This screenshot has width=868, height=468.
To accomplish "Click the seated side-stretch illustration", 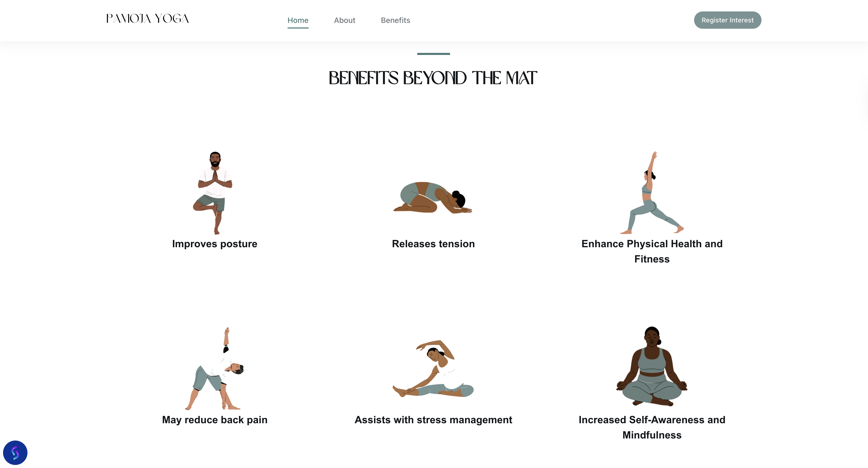I will click(x=433, y=369).
